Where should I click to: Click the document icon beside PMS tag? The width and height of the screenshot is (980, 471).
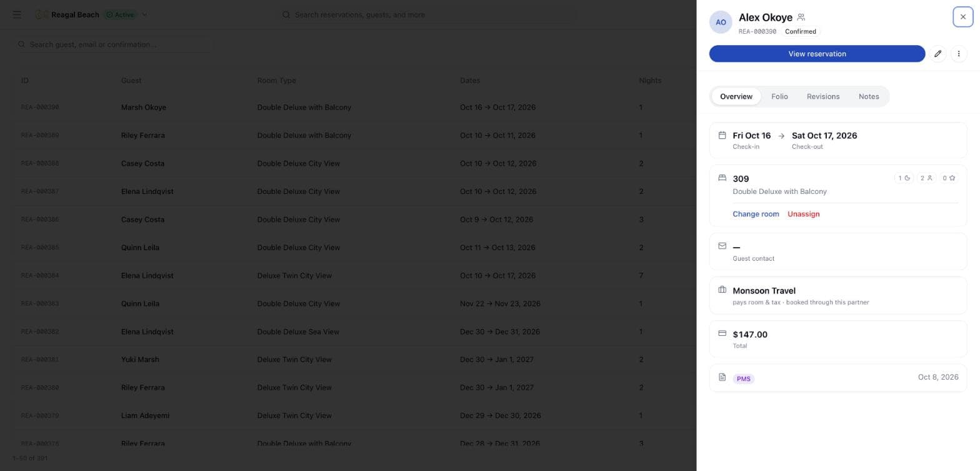click(722, 377)
